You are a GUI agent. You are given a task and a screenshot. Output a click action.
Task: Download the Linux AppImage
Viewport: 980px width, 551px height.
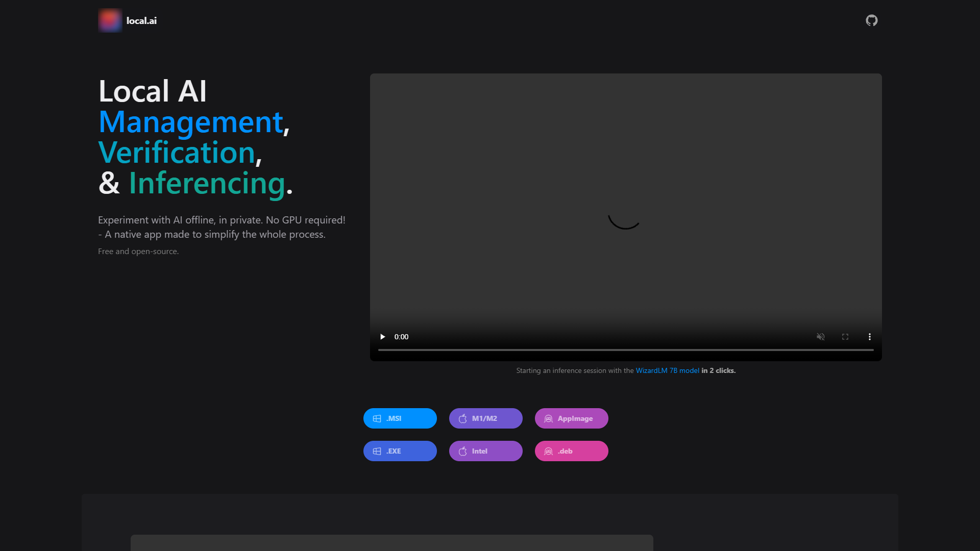[x=572, y=418]
